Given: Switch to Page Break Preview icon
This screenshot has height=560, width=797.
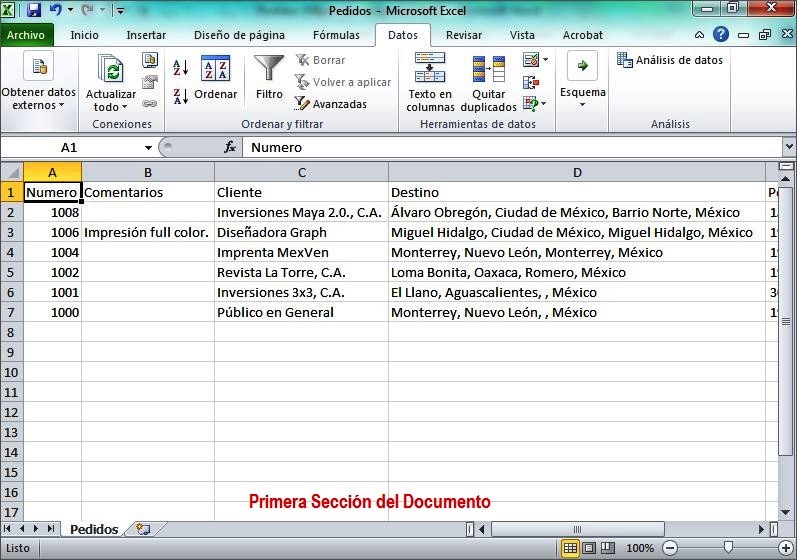Looking at the screenshot, I should pyautogui.click(x=607, y=548).
